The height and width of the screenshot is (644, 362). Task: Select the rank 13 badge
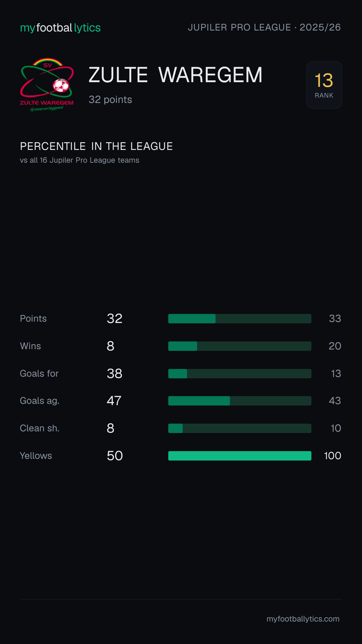coord(324,85)
